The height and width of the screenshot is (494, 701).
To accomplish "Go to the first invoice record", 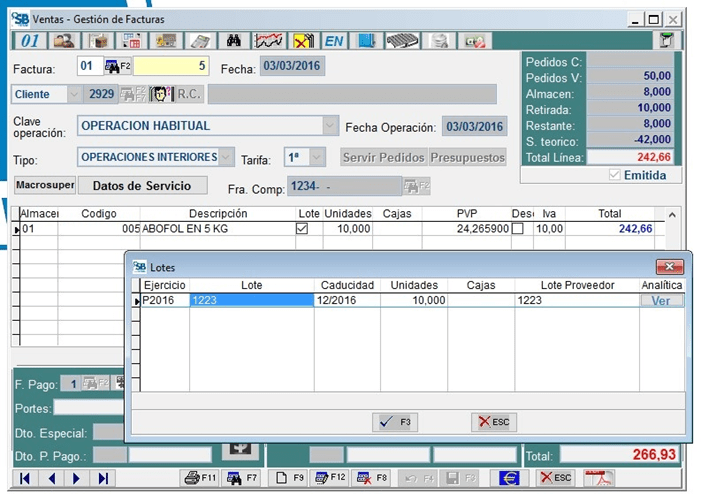I will [x=25, y=478].
